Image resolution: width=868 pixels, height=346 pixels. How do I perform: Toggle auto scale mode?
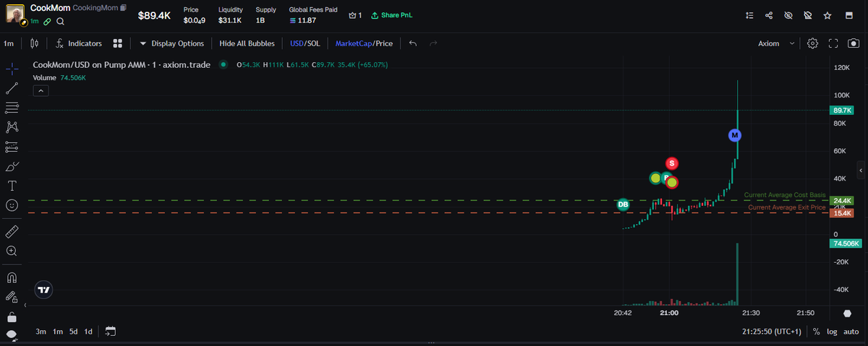click(x=851, y=332)
